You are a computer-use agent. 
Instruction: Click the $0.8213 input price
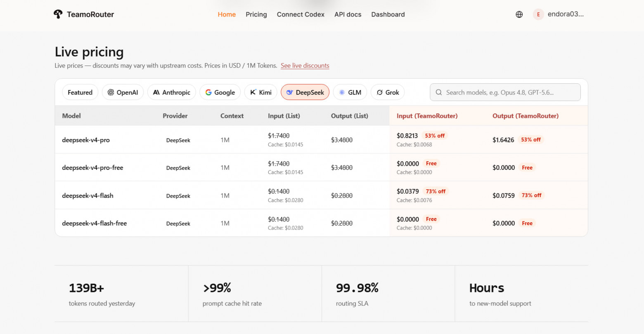(x=407, y=136)
